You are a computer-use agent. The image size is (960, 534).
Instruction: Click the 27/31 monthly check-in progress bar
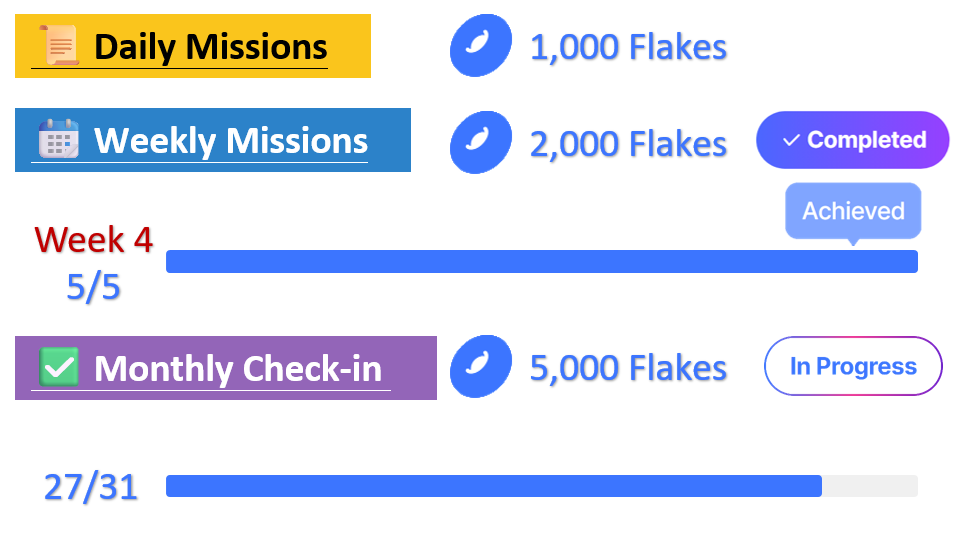pyautogui.click(x=541, y=486)
